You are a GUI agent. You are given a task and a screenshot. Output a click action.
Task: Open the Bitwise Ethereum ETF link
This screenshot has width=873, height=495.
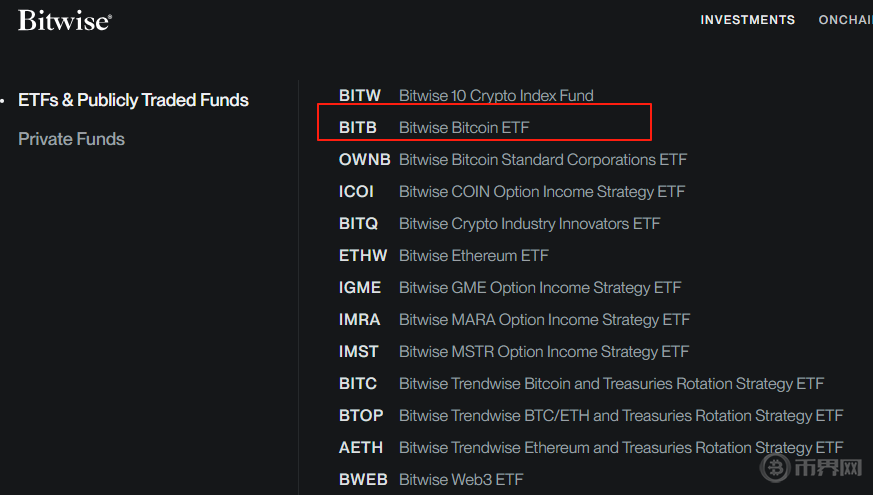tap(474, 256)
